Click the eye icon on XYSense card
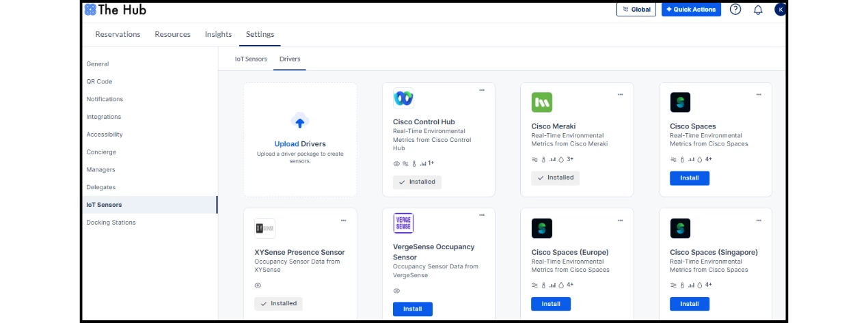 [x=258, y=285]
